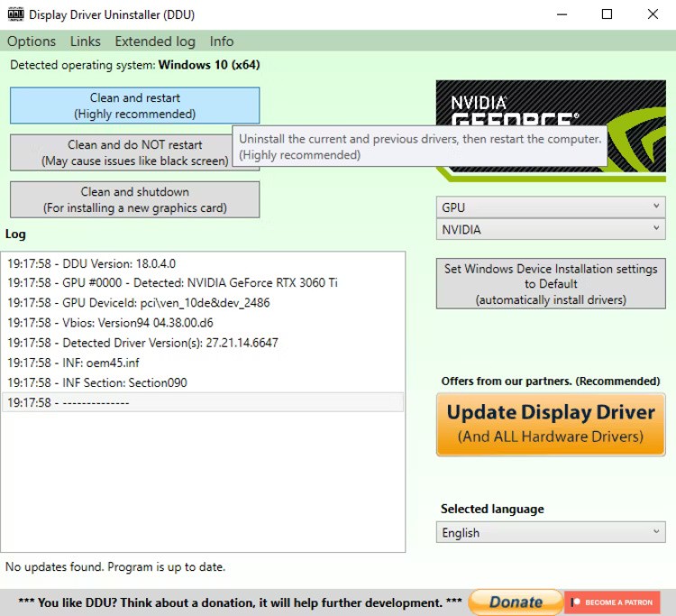
Task: Open the Info menu
Action: click(x=222, y=41)
